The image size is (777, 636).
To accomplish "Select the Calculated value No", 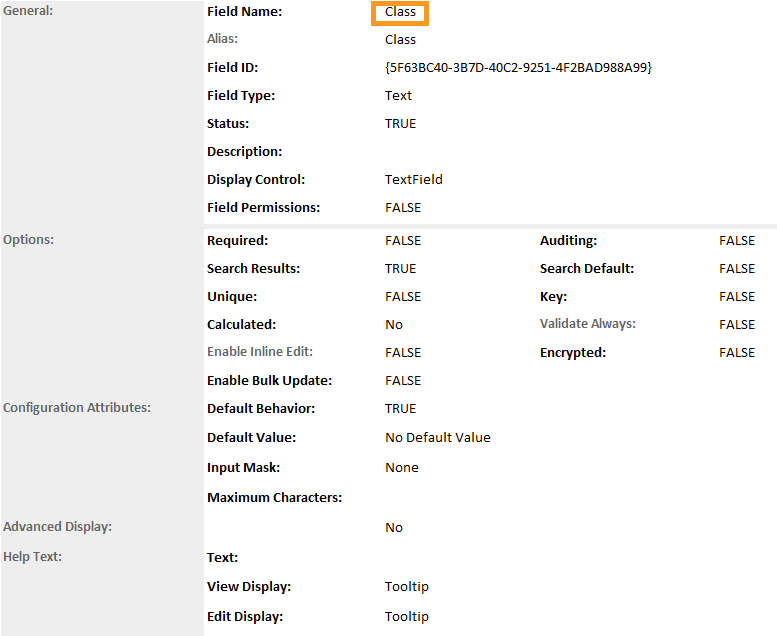I will point(394,325).
